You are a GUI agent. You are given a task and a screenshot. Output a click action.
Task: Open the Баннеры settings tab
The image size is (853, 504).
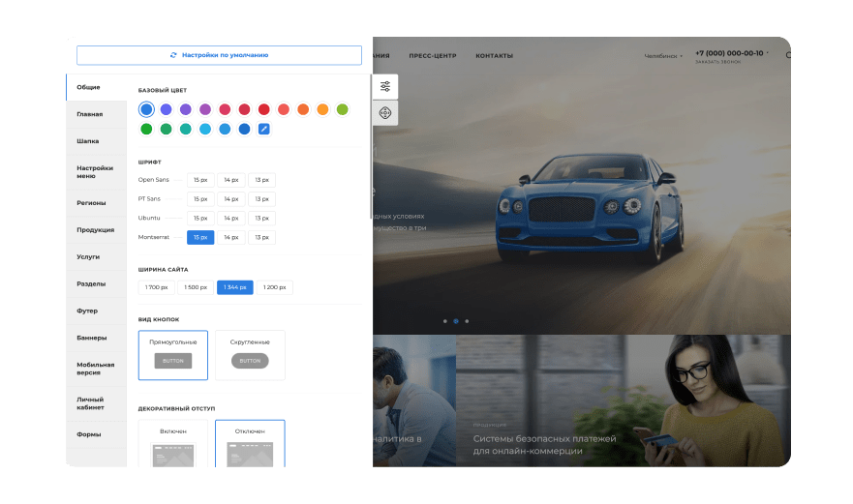coord(96,339)
